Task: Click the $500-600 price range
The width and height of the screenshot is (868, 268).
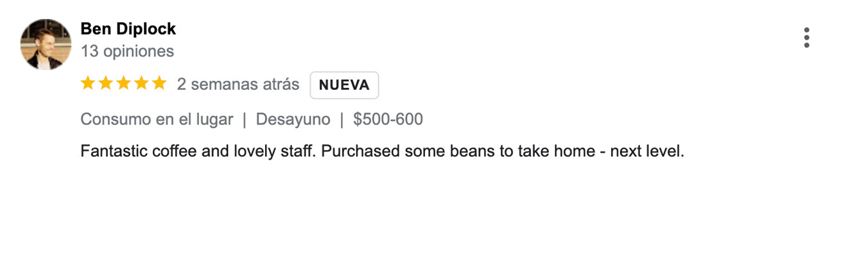Action: click(388, 119)
